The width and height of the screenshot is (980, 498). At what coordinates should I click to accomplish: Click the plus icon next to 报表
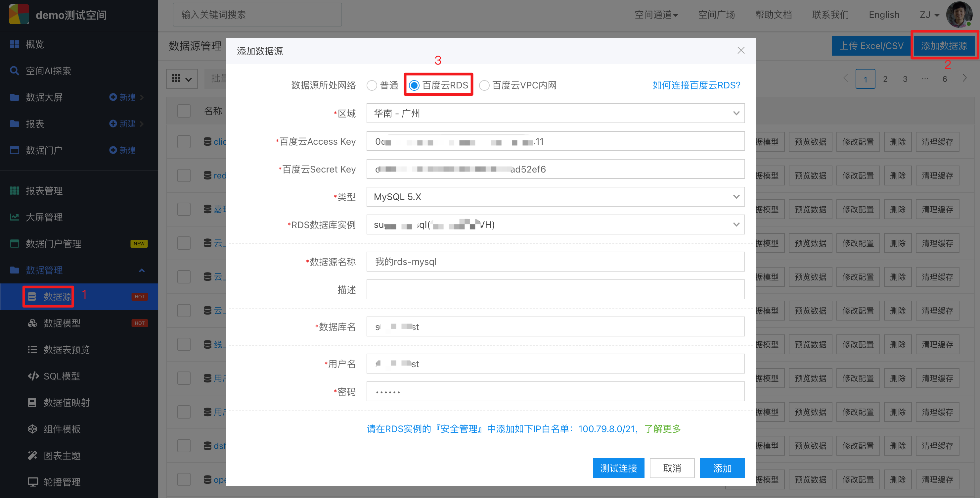[113, 124]
